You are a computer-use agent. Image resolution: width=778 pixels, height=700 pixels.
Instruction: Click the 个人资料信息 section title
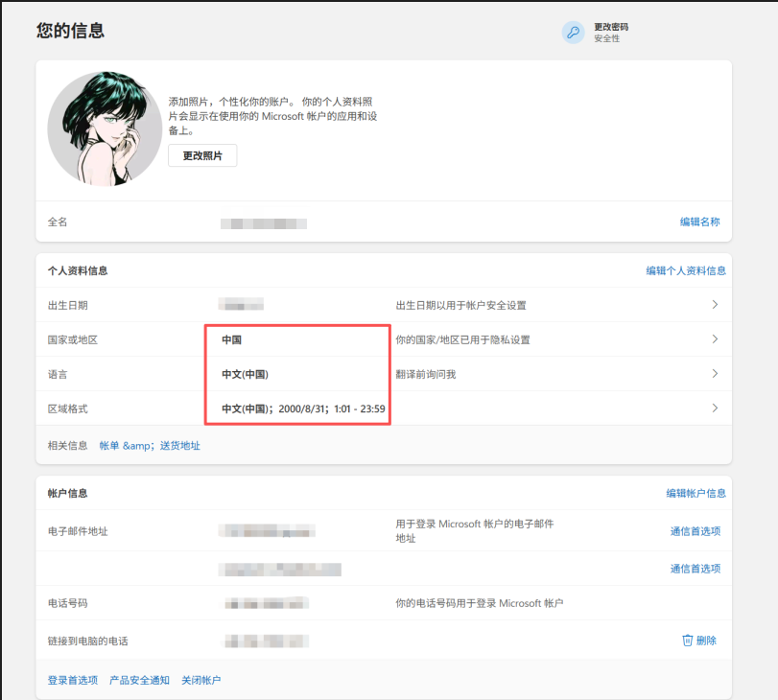[x=78, y=270]
